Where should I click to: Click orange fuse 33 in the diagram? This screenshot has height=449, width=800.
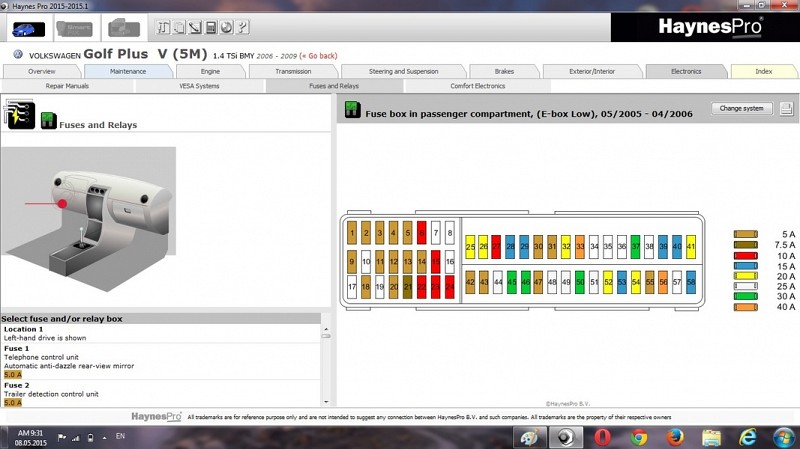tap(580, 246)
